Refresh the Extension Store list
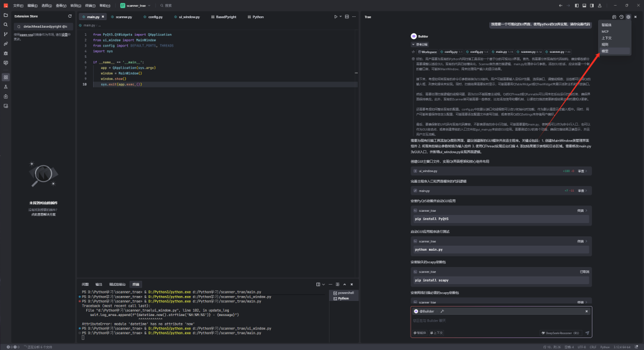The height and width of the screenshot is (350, 644). point(70,16)
